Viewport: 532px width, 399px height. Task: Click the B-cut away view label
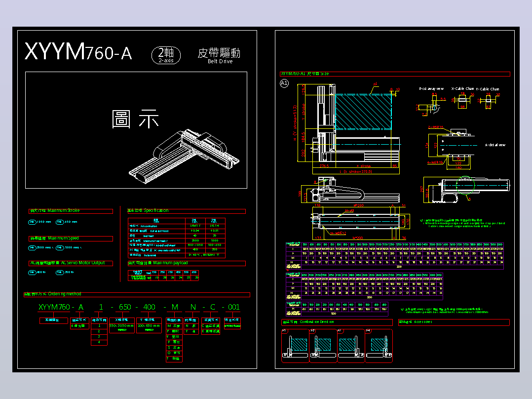[x=431, y=88]
